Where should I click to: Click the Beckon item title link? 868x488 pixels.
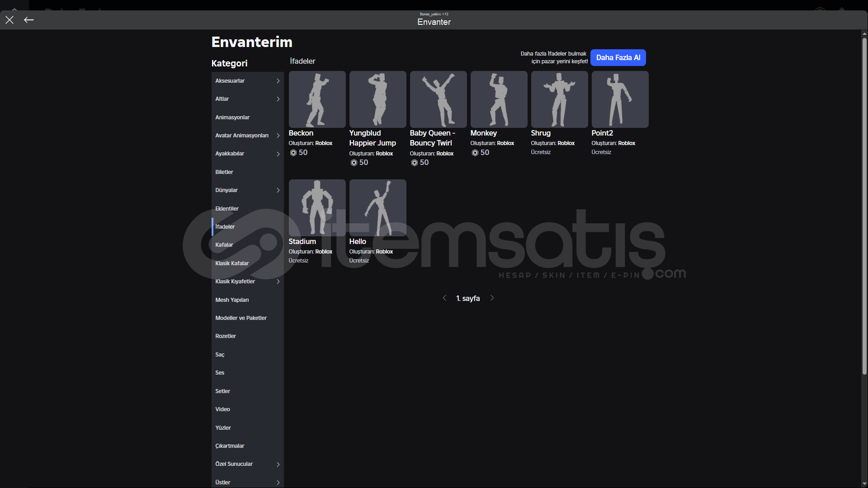coord(301,133)
